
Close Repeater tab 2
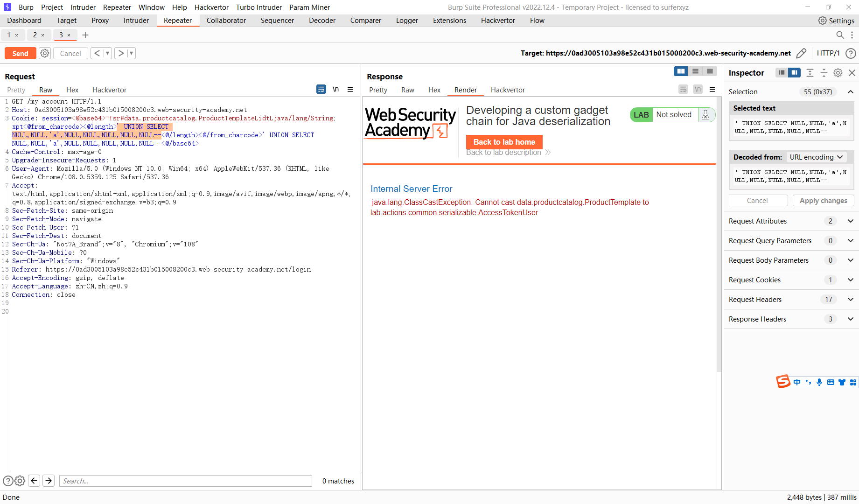click(43, 35)
